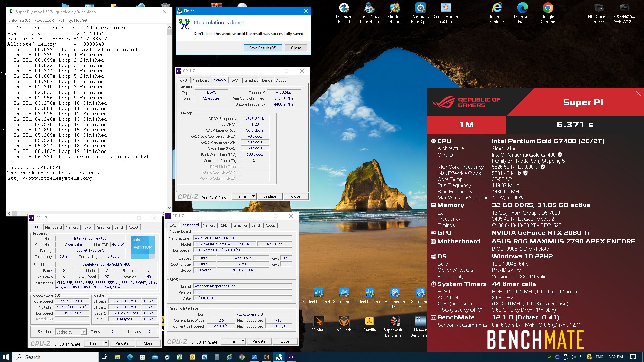Open Auslogics BoostSpeed desktop icon
The height and width of the screenshot is (362, 644).
[420, 13]
